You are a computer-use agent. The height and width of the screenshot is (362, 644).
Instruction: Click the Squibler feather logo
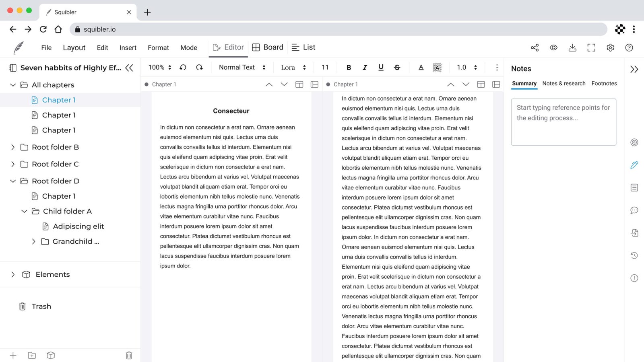pyautogui.click(x=19, y=47)
